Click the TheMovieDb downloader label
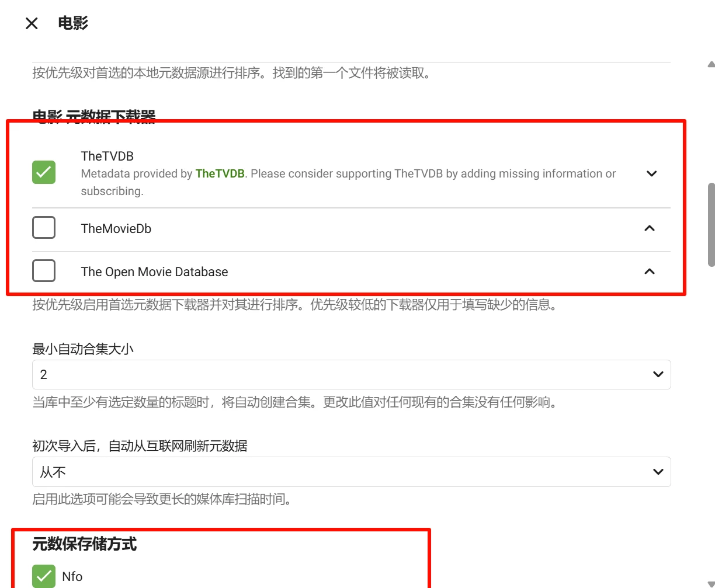 (116, 229)
